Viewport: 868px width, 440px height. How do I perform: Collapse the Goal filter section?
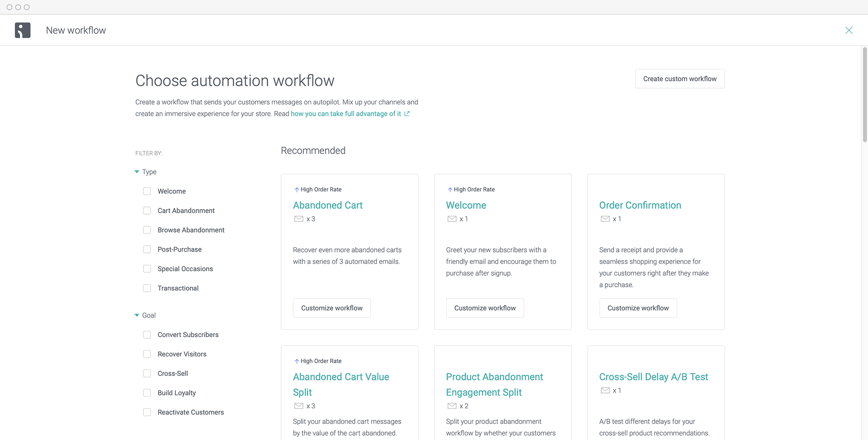tap(137, 315)
